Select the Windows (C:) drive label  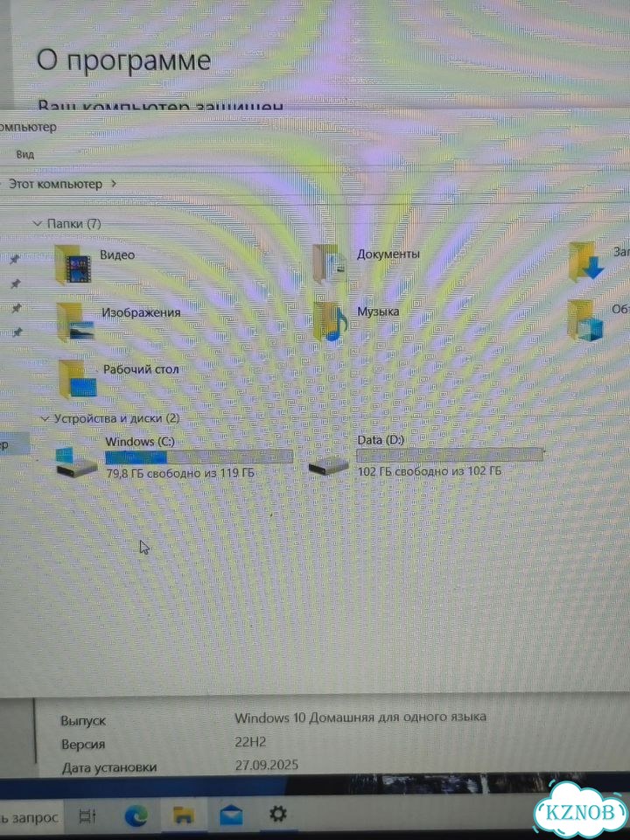click(140, 441)
